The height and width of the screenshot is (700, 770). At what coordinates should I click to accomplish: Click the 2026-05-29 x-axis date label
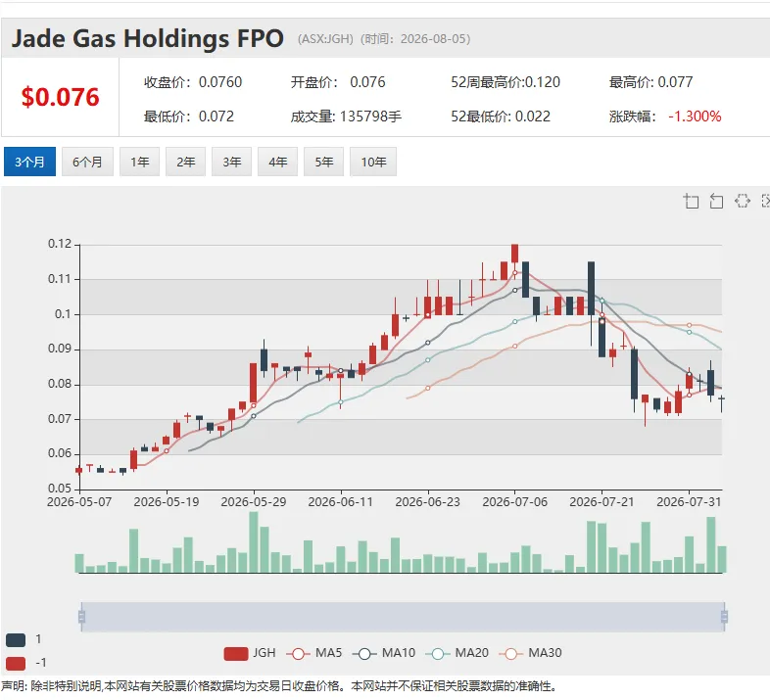point(254,501)
